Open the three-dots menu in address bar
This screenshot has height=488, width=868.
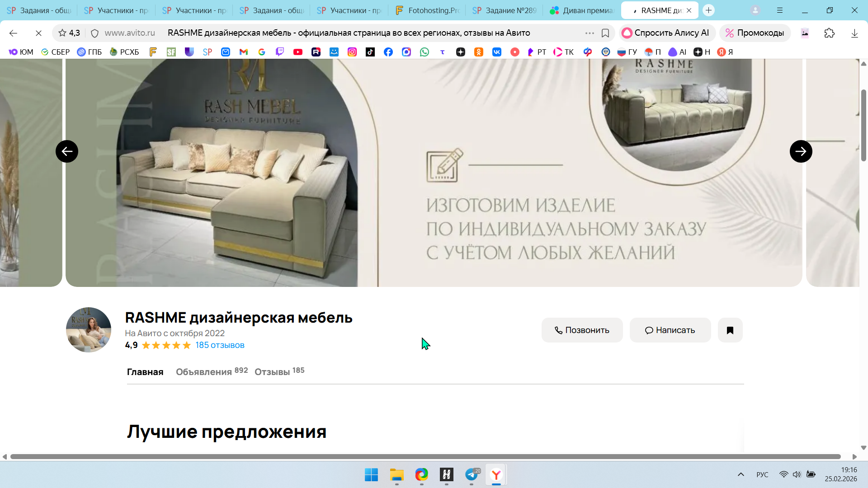(590, 33)
